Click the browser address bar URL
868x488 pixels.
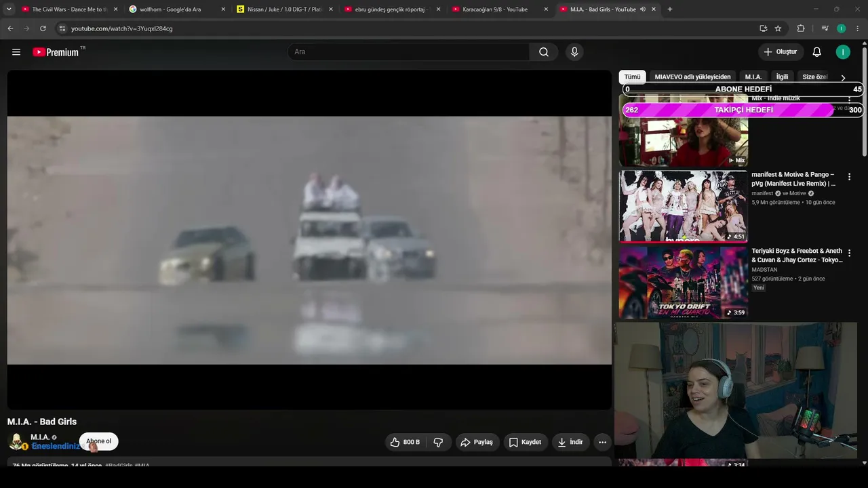(122, 28)
